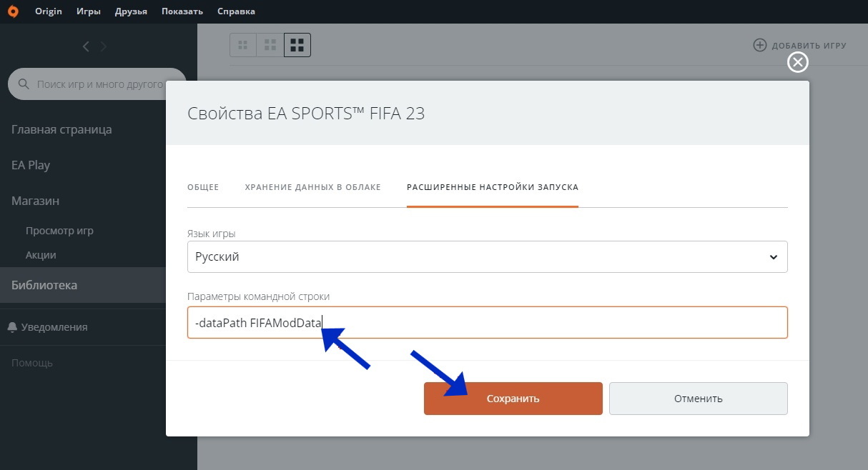Screen dimensions: 868x470
Task: Switch to medium tile view
Action: [x=270, y=45]
